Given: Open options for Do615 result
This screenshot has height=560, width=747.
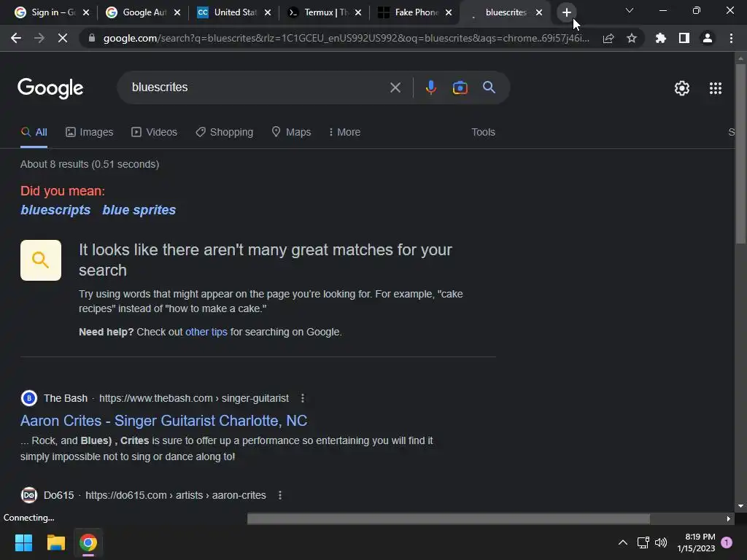Looking at the screenshot, I should coord(280,495).
